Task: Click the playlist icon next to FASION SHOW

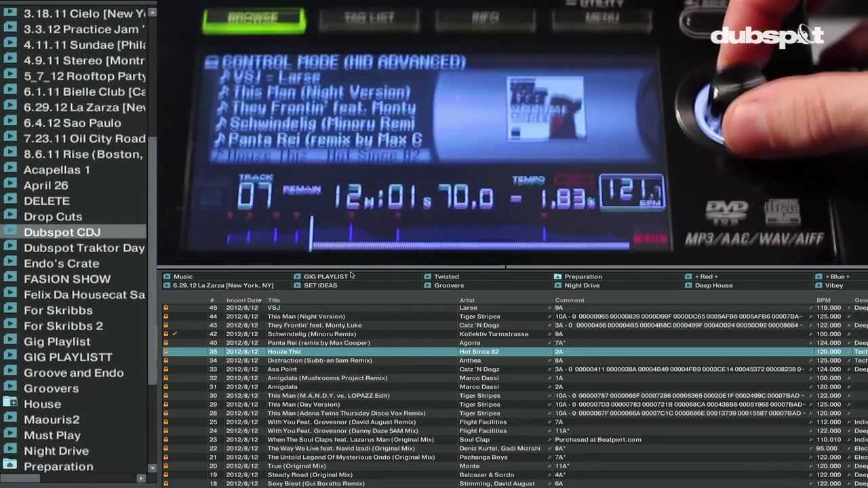Action: (9, 277)
